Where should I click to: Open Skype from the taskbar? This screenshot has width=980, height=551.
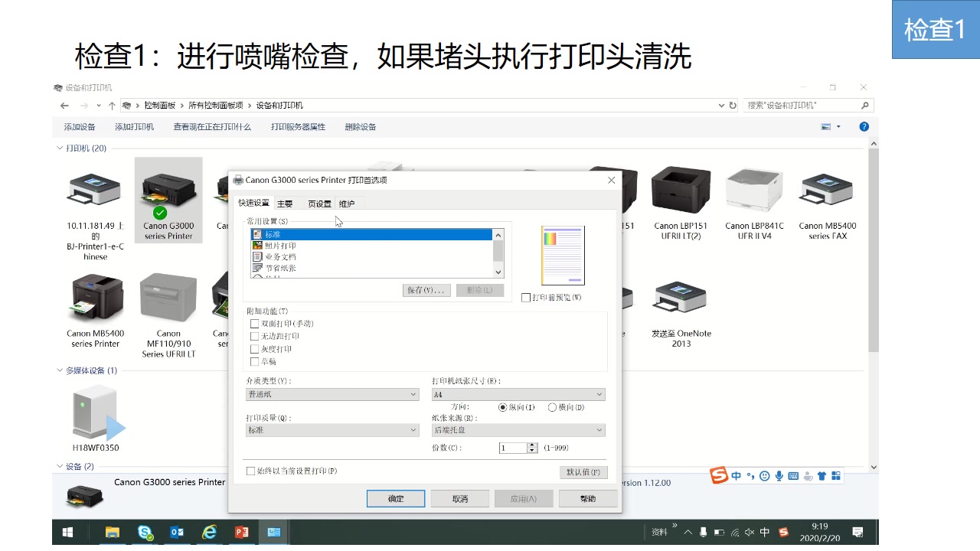point(145,531)
